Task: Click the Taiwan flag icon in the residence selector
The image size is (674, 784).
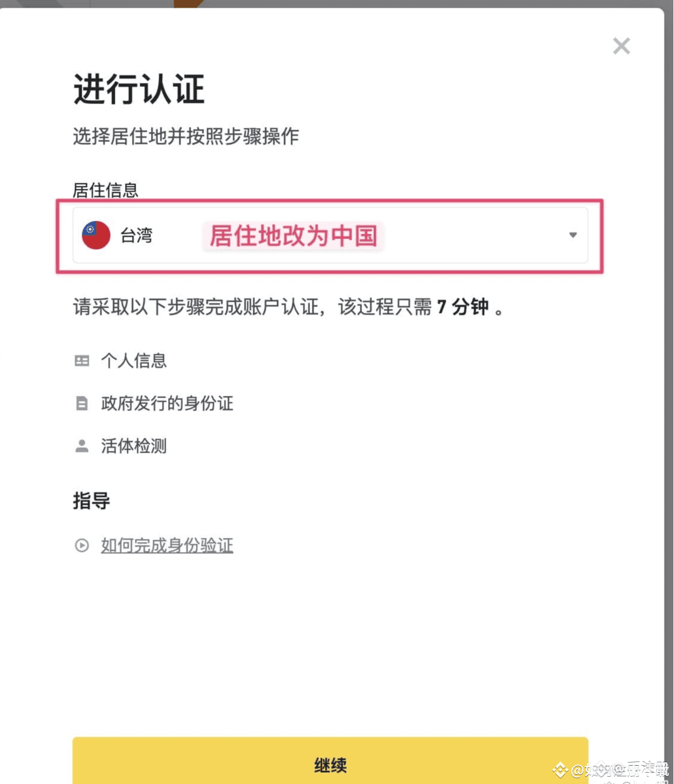Action: point(95,235)
